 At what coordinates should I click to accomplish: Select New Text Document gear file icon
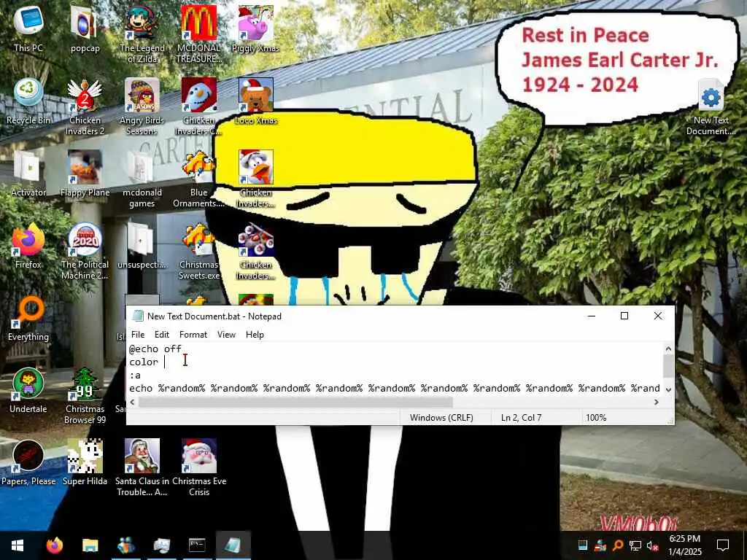coord(711,106)
